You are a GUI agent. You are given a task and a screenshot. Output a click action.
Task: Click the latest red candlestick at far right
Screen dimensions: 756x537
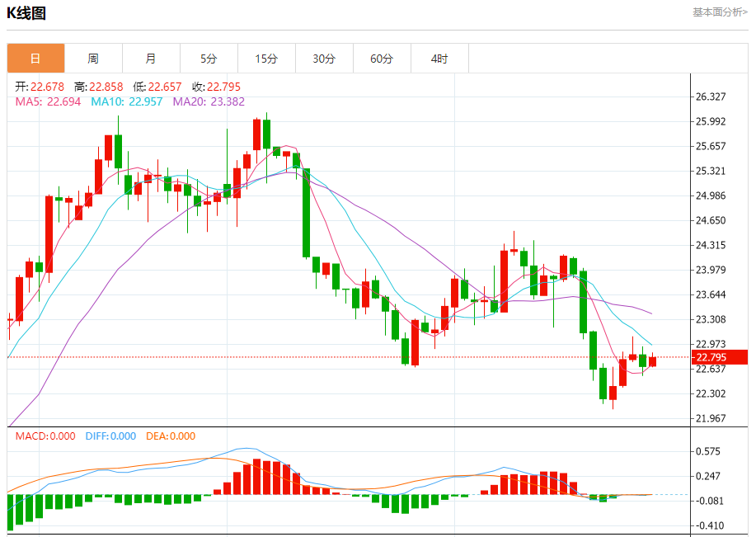pyautogui.click(x=652, y=361)
